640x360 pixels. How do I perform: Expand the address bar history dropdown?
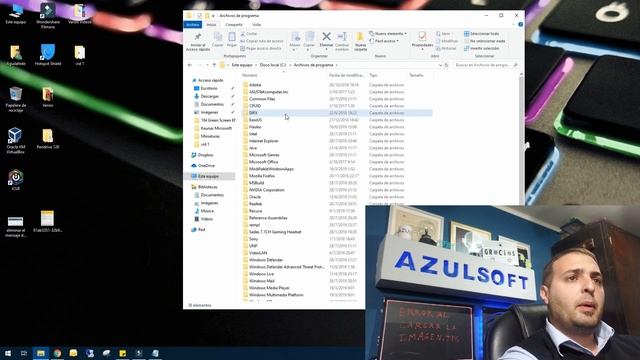[x=440, y=65]
